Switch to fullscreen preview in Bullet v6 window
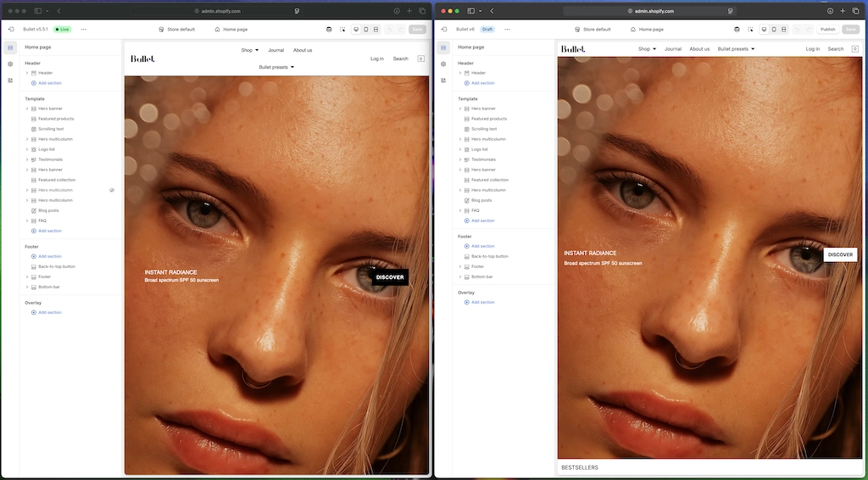 [x=784, y=30]
